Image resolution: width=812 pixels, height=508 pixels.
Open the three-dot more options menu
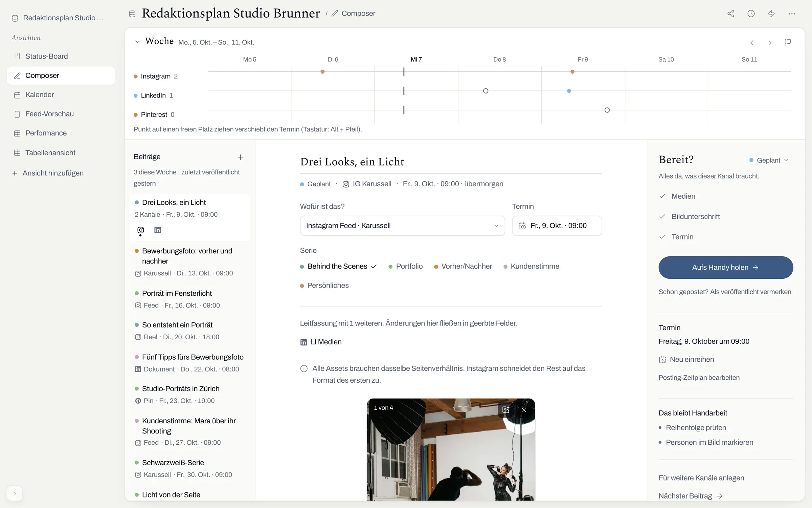[792, 14]
